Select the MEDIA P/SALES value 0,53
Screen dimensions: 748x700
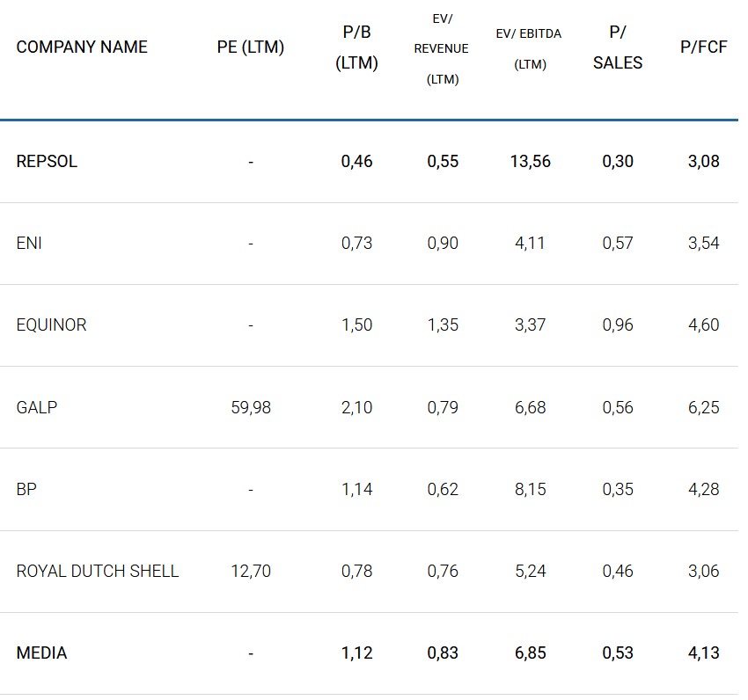(x=618, y=653)
